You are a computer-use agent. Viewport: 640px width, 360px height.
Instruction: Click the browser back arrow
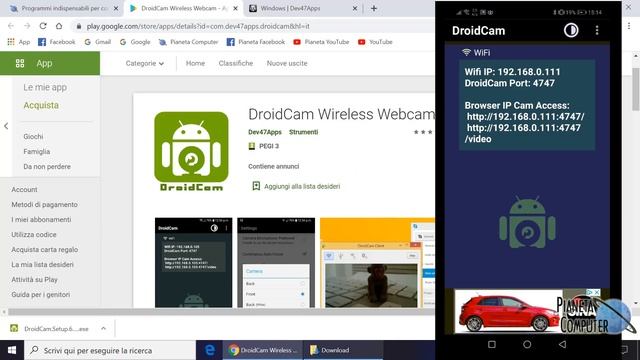11,26
